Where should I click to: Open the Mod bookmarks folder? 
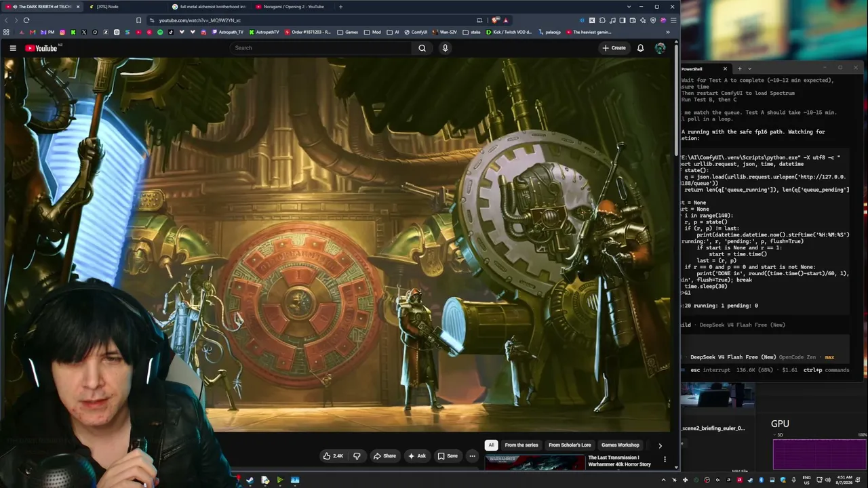pyautogui.click(x=373, y=32)
